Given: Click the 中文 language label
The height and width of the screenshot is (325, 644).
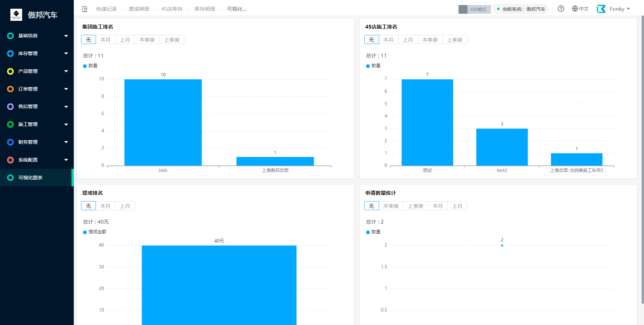Looking at the screenshot, I should (584, 9).
